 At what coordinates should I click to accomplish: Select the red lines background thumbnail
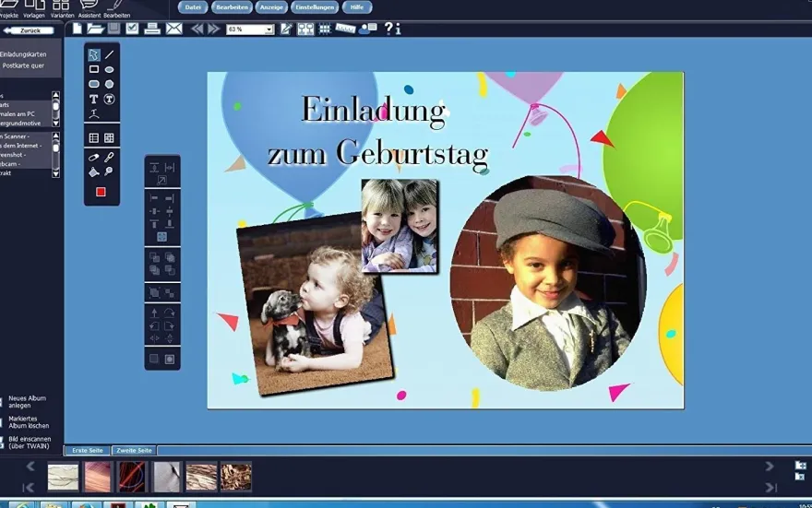click(x=132, y=477)
